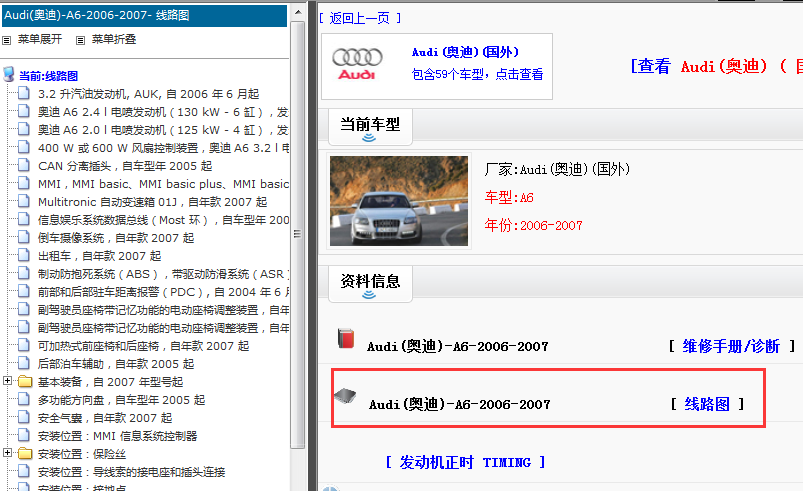Select 安装位置：导线索的接电座和插头连接 entry
The image size is (803, 491).
click(131, 472)
